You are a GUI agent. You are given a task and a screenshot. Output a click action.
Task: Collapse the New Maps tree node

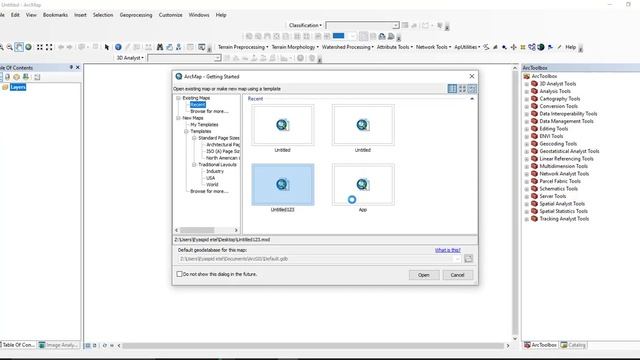tap(178, 118)
